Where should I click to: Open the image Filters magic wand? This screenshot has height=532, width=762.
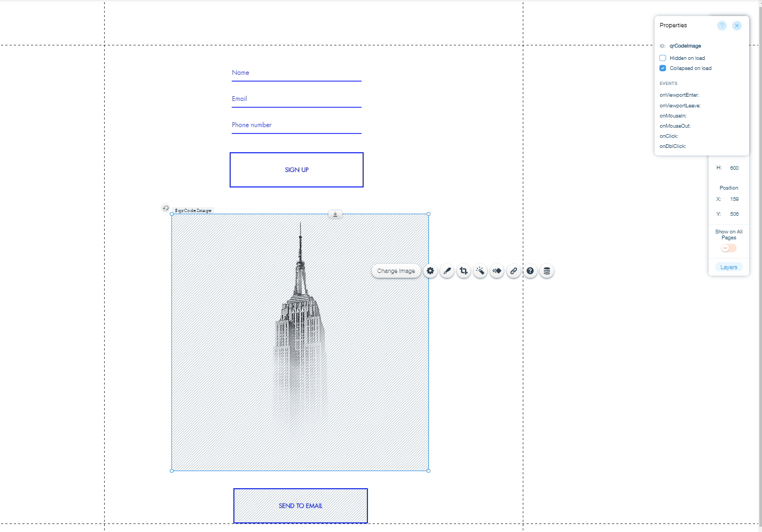click(480, 271)
